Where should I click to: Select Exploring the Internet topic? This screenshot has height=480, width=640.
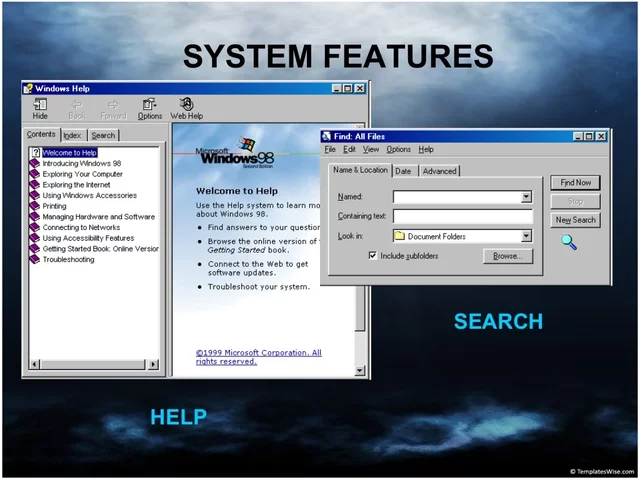coord(76,184)
